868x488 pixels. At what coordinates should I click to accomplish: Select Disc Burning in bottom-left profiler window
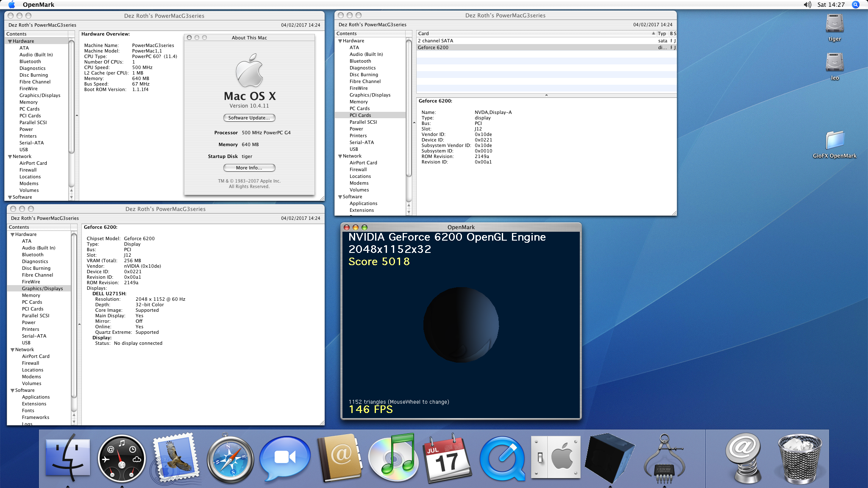point(36,268)
